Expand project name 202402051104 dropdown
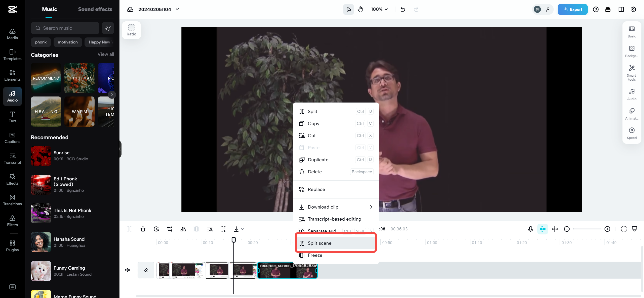 click(177, 9)
